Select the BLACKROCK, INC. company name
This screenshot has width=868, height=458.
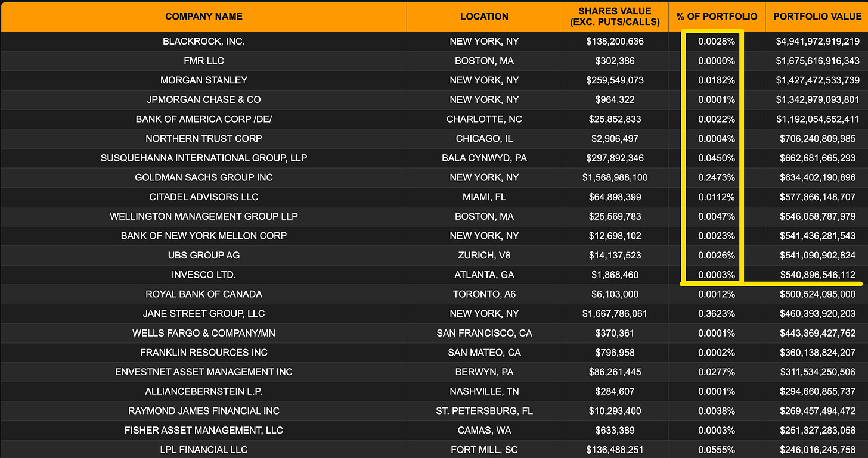tap(204, 42)
